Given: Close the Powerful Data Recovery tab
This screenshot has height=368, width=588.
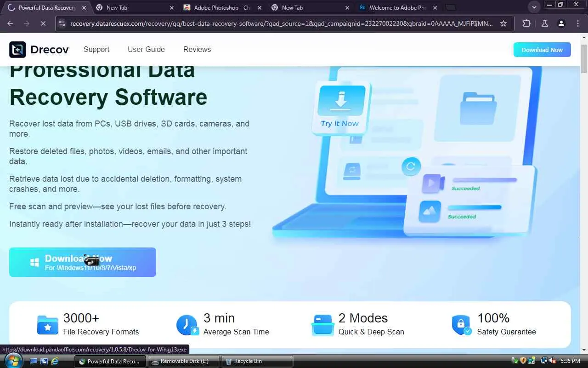Looking at the screenshot, I should [84, 8].
